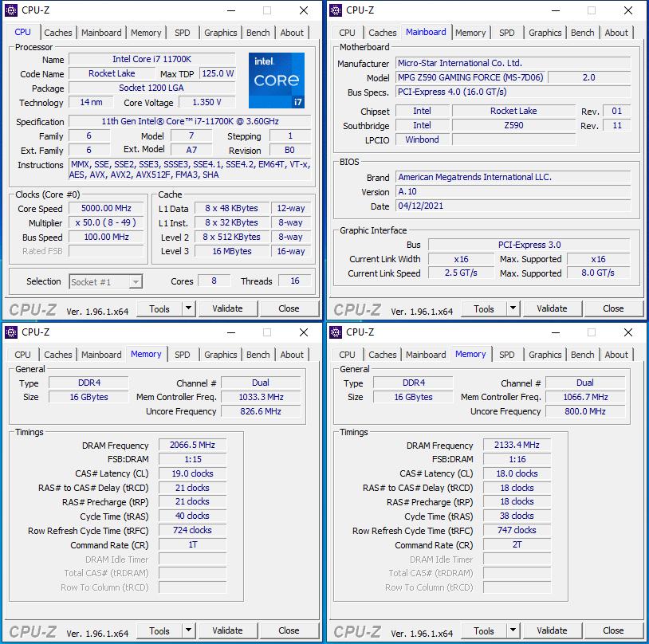Open Graphics tab in the top-left CPU window
Viewport: 649px width, 644px height.
point(221,33)
